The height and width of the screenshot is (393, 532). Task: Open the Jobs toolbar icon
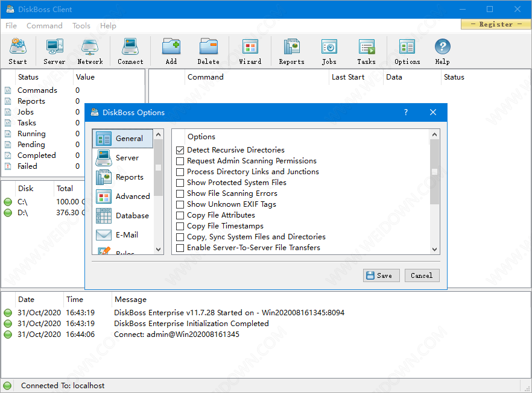pos(329,51)
